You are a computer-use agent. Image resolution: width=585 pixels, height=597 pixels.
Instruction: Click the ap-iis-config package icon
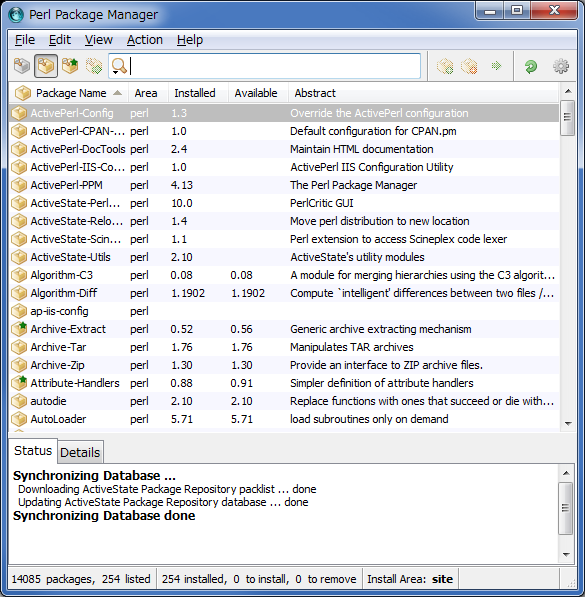click(19, 311)
